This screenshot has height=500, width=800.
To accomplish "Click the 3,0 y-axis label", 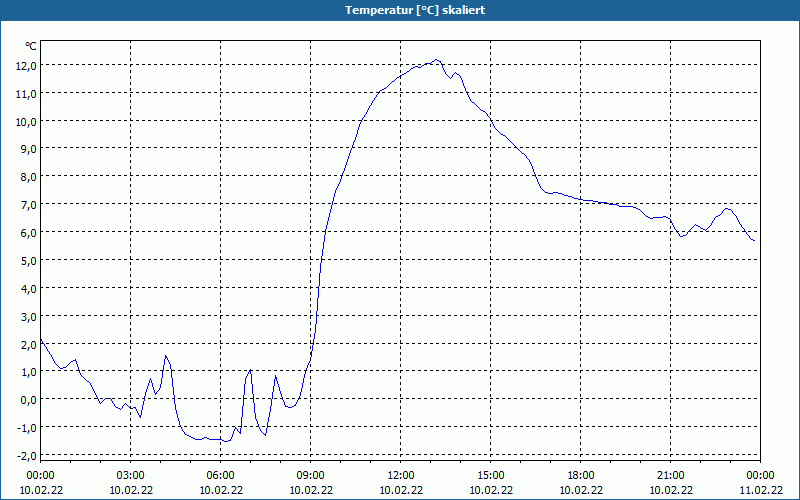I will click(30, 316).
